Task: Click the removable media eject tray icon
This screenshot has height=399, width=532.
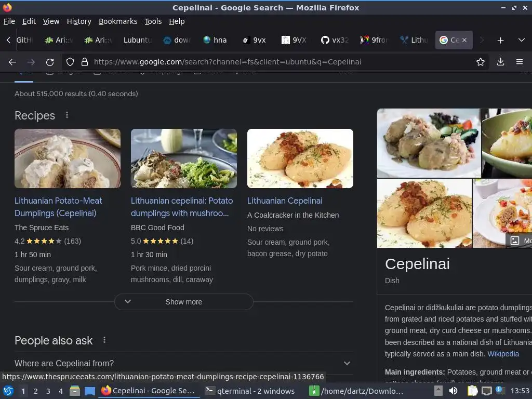Action: (438, 391)
